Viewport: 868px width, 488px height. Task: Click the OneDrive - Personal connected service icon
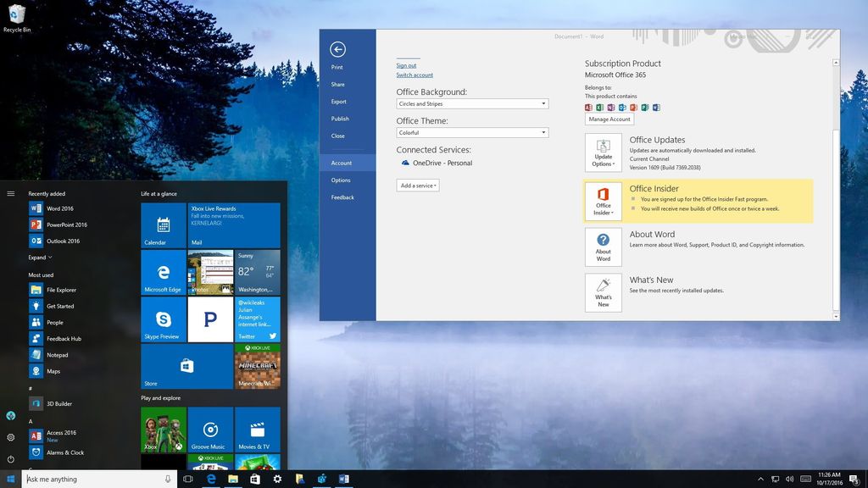pyautogui.click(x=405, y=163)
